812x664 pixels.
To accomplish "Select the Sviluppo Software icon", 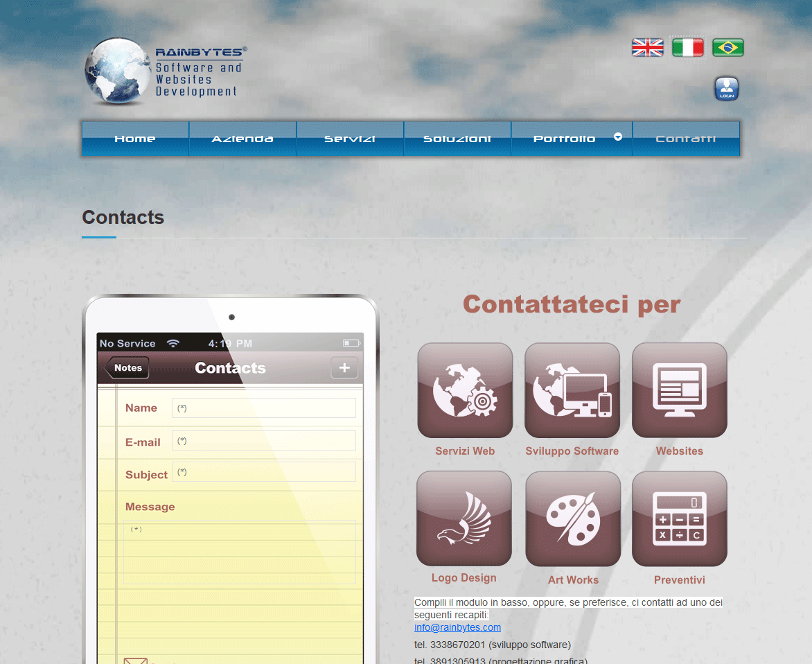I will point(572,390).
